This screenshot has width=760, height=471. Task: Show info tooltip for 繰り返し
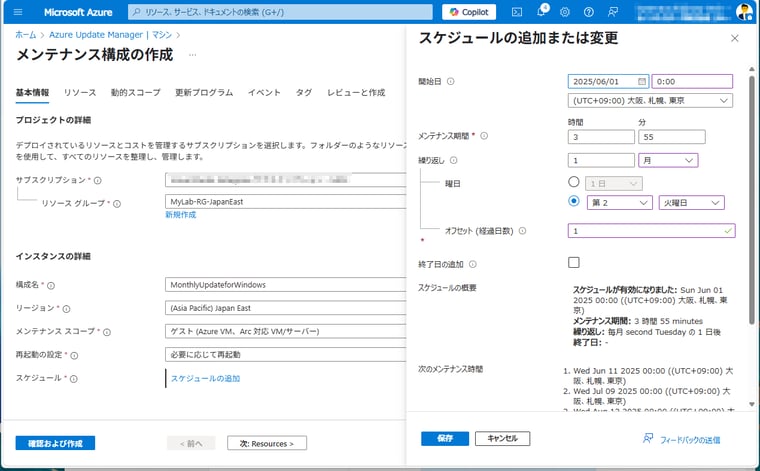(x=453, y=160)
